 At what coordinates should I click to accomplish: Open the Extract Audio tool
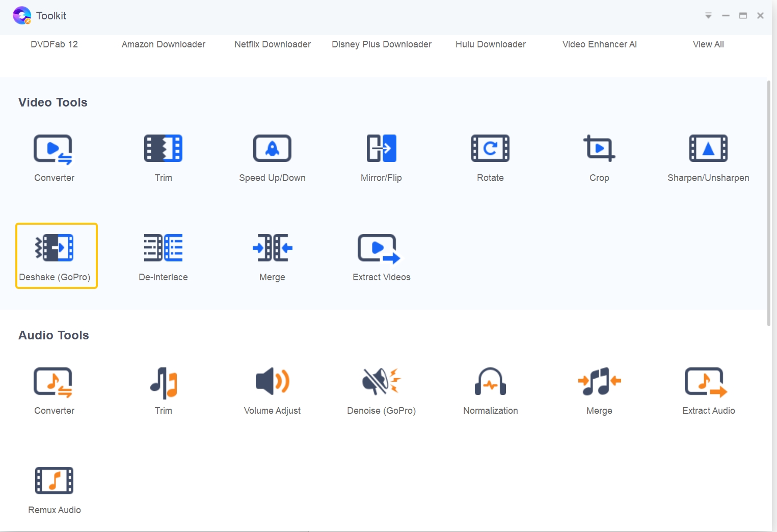click(x=708, y=390)
